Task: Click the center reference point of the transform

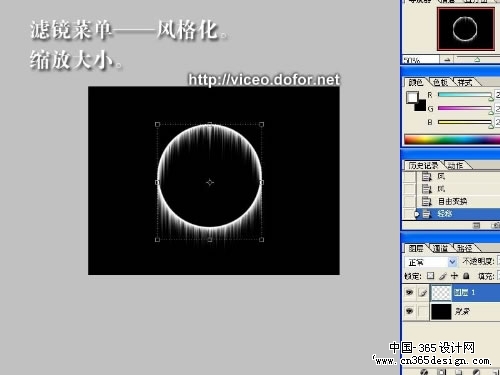Action: coord(210,182)
